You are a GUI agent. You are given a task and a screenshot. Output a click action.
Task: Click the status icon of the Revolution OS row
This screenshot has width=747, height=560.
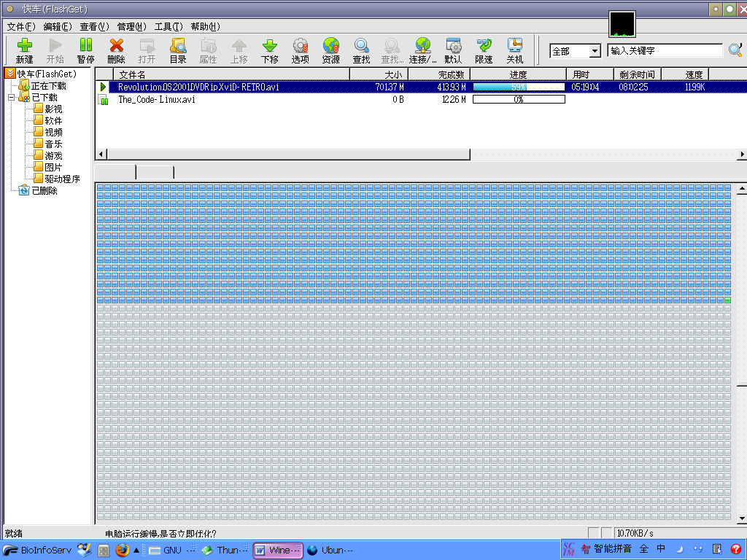coord(103,87)
